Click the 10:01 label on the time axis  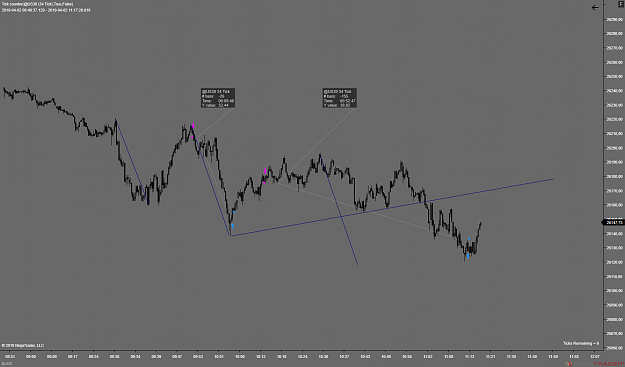click(x=219, y=356)
